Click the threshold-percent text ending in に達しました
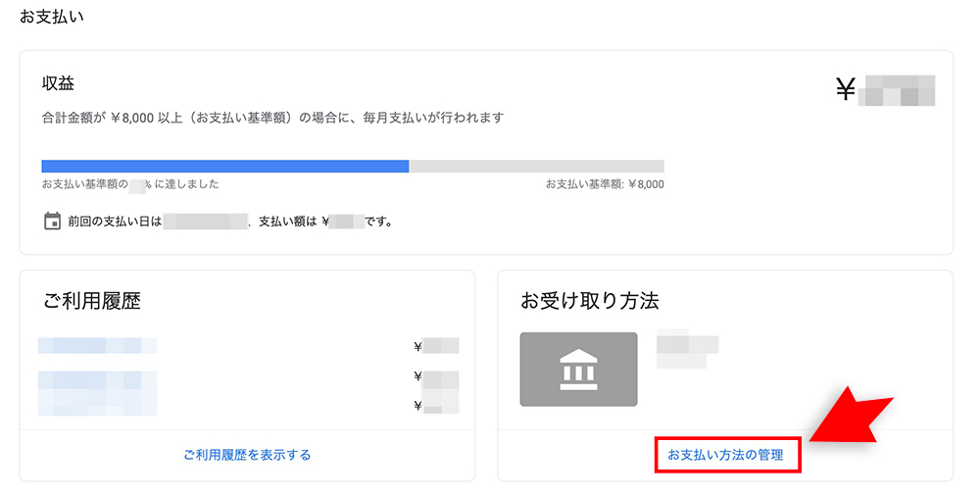This screenshot has height=494, width=980. point(130,184)
